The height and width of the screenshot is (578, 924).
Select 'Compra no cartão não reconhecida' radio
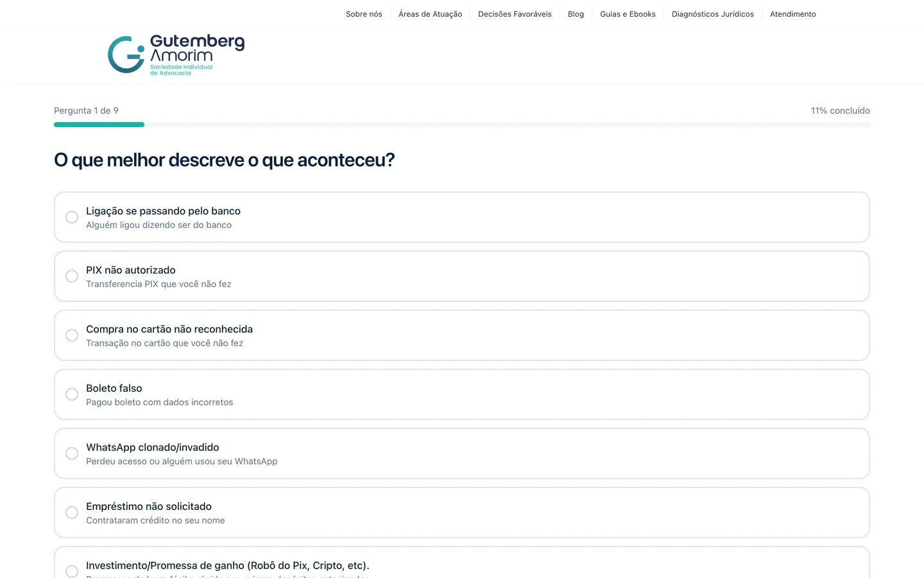(72, 335)
